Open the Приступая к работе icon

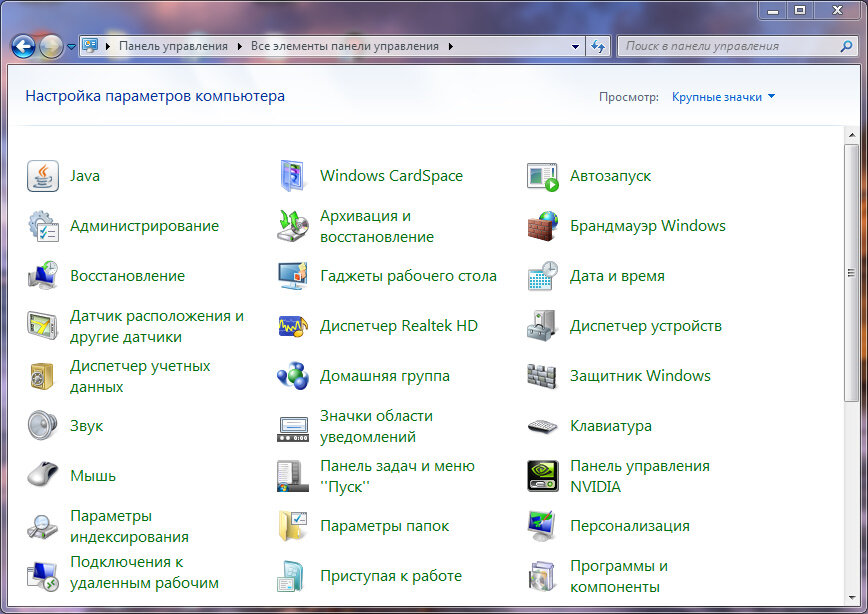[291, 576]
